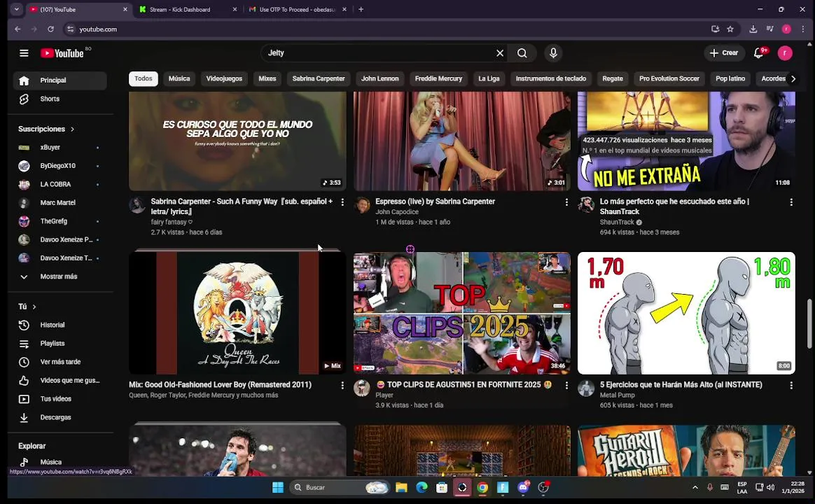Image resolution: width=815 pixels, height=504 pixels.
Task: Open the account avatar menu in YouTube
Action: pyautogui.click(x=785, y=53)
